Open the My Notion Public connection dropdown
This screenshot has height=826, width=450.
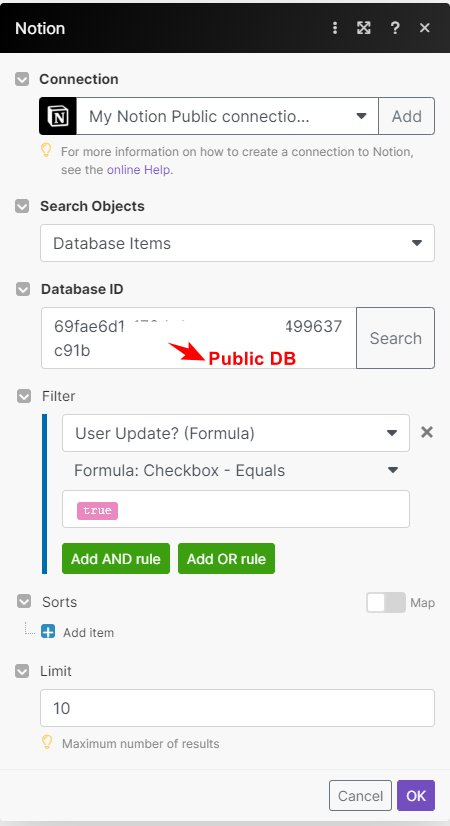228,116
